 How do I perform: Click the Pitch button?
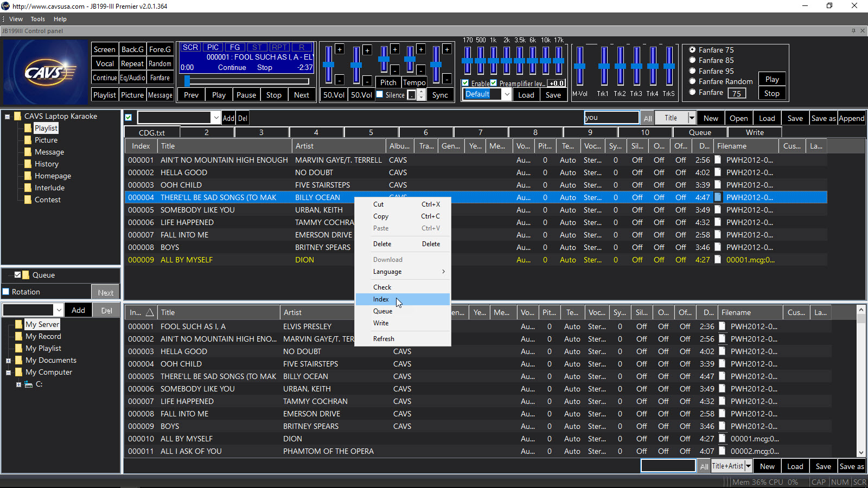tap(388, 82)
